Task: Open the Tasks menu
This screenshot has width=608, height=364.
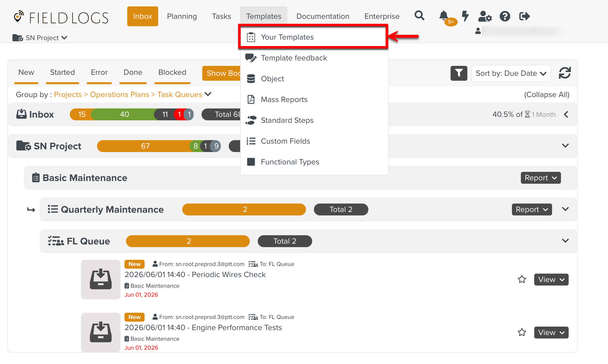Action: pyautogui.click(x=221, y=16)
